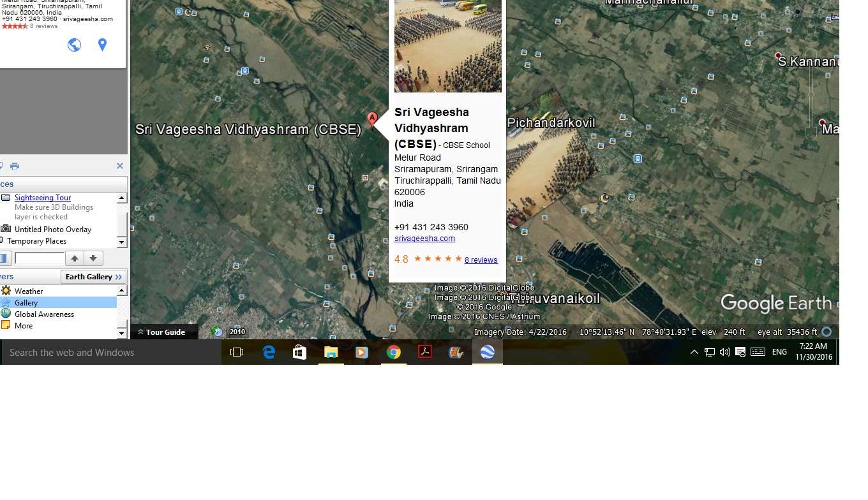Open Earth Gallery button
The image size is (868, 500).
point(94,277)
